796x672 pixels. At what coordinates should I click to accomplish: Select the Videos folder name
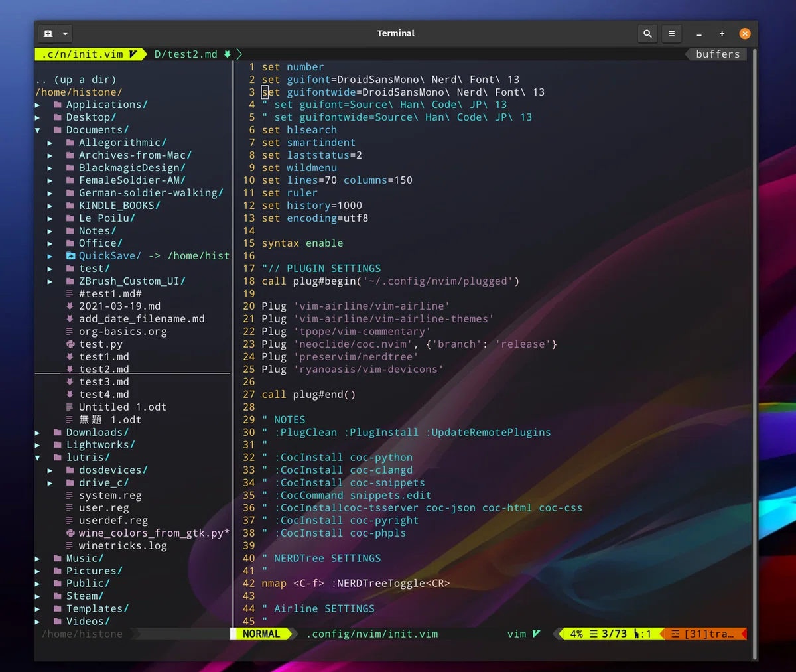pyautogui.click(x=88, y=622)
